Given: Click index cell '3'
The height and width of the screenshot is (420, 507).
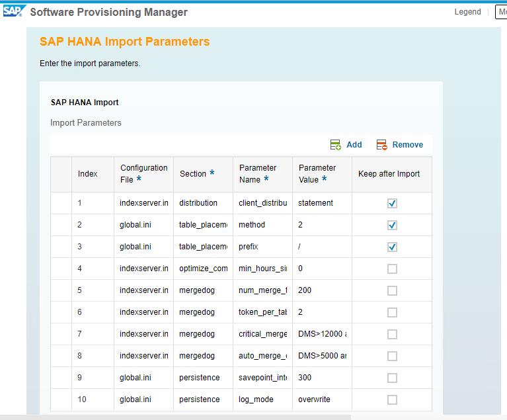Looking at the screenshot, I should (x=93, y=247).
